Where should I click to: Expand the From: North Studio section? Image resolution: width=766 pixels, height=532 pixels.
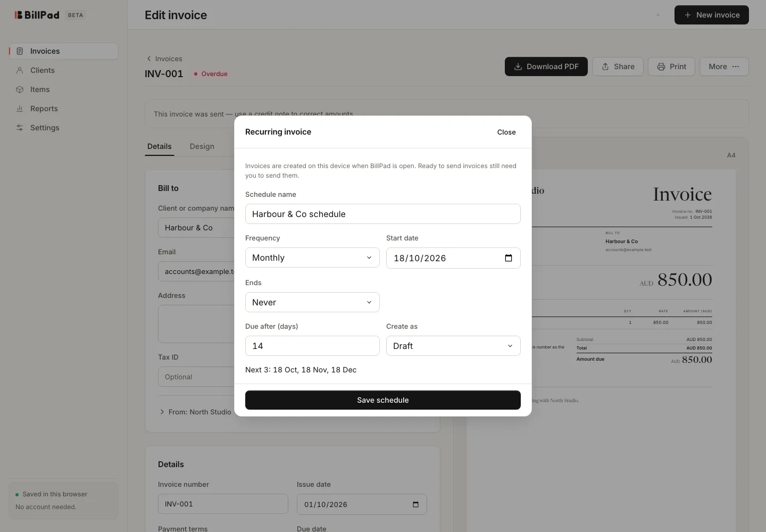pyautogui.click(x=195, y=412)
